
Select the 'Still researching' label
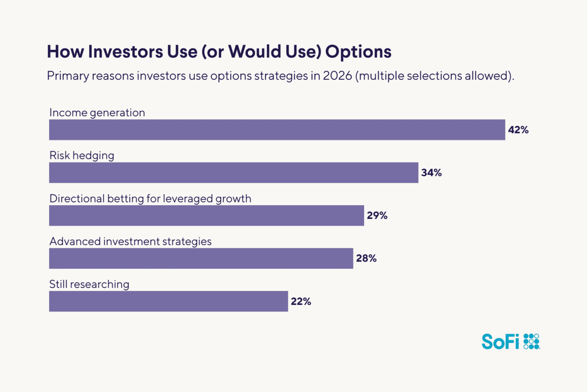pyautogui.click(x=90, y=284)
